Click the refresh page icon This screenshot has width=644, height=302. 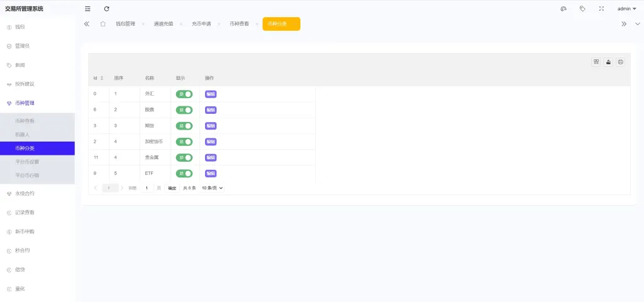coord(107,9)
